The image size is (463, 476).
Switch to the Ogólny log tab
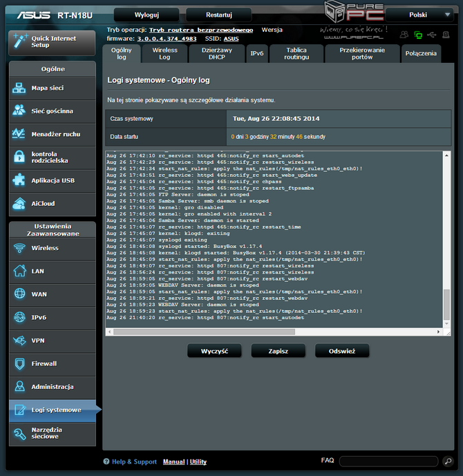(x=122, y=53)
